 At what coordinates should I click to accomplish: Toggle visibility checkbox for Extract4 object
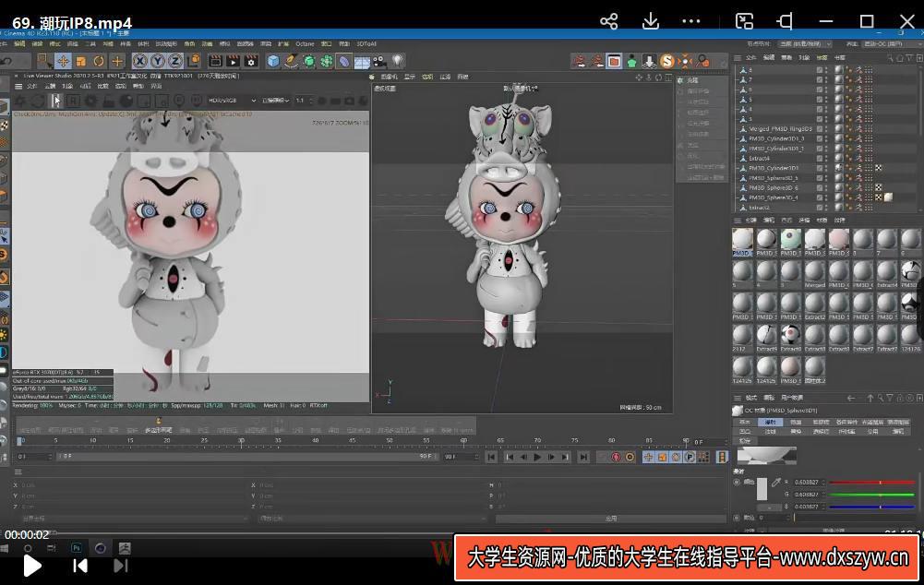pos(819,158)
